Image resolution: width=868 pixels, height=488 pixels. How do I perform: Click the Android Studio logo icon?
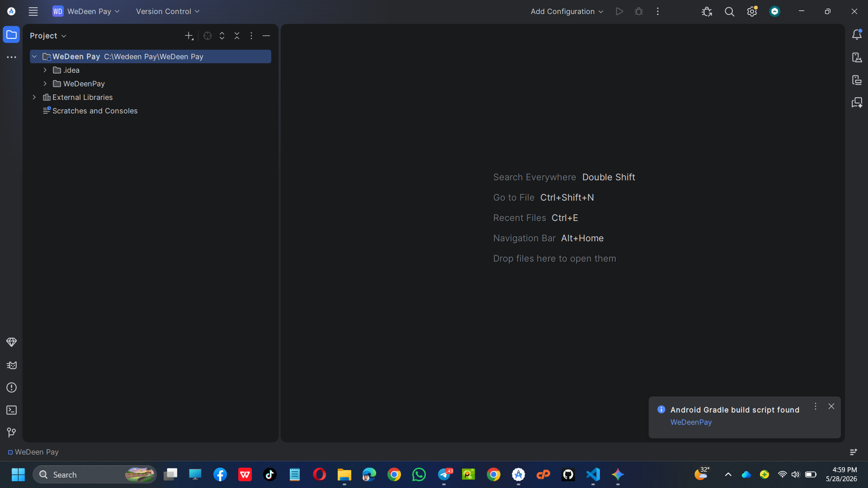(x=11, y=11)
